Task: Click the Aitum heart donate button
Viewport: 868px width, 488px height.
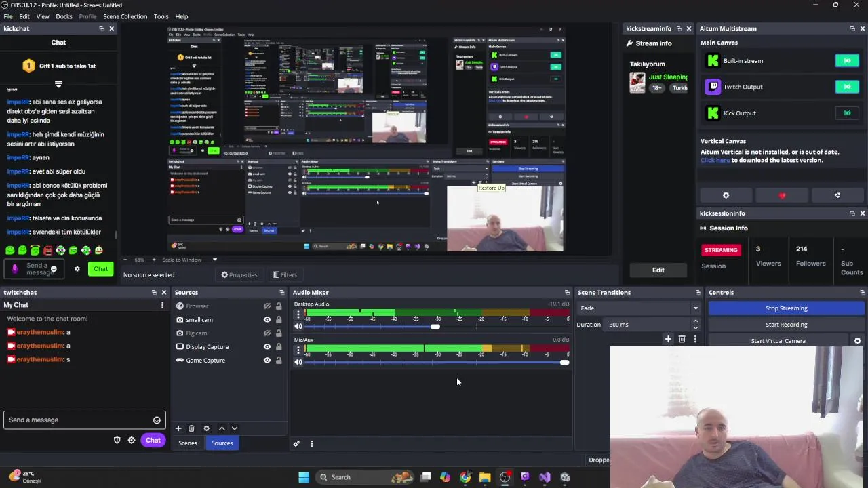Action: [782, 195]
